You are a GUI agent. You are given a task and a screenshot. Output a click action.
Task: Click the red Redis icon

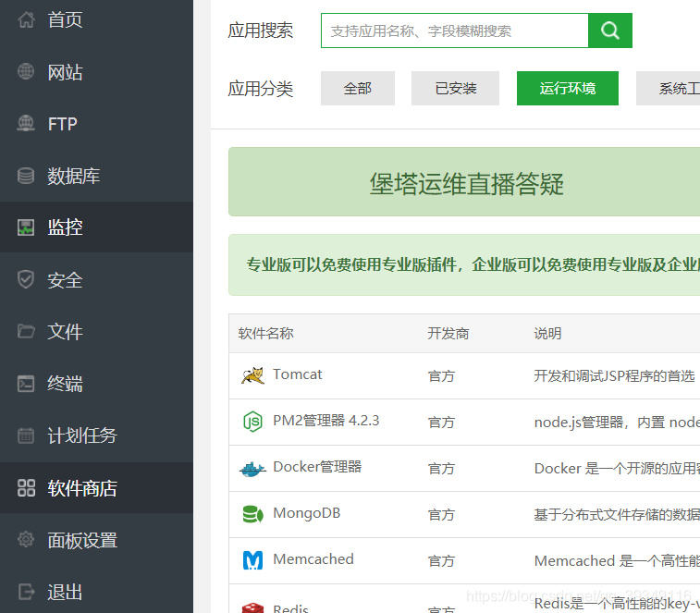(252, 607)
